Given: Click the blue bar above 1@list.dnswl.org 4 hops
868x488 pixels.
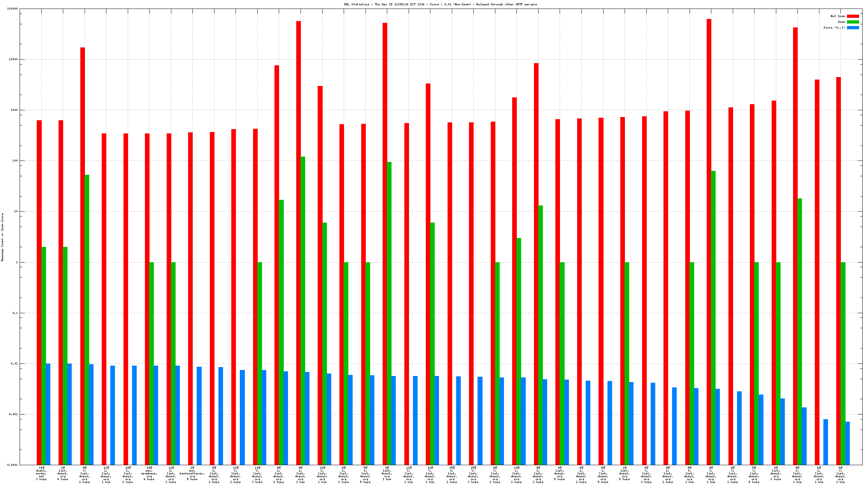Looking at the screenshot, I should tap(70, 414).
